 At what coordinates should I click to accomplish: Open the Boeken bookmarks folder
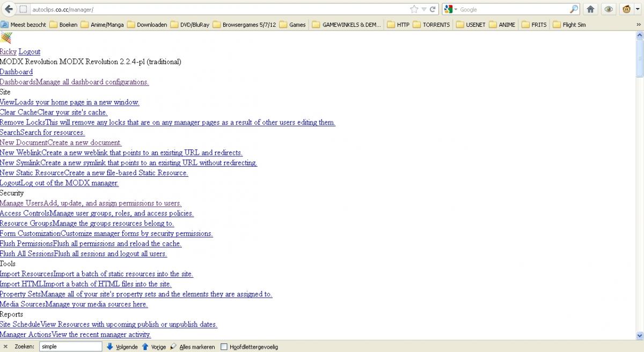click(63, 25)
